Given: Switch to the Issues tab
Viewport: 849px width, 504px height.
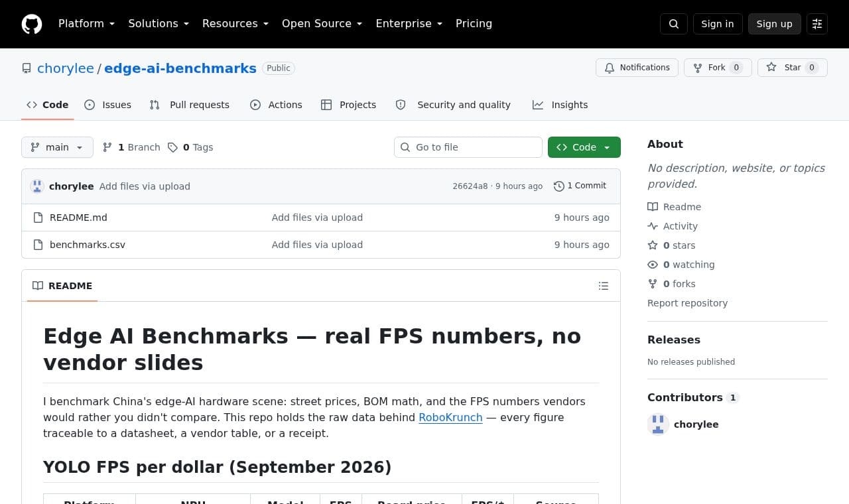Looking at the screenshot, I should 108,105.
